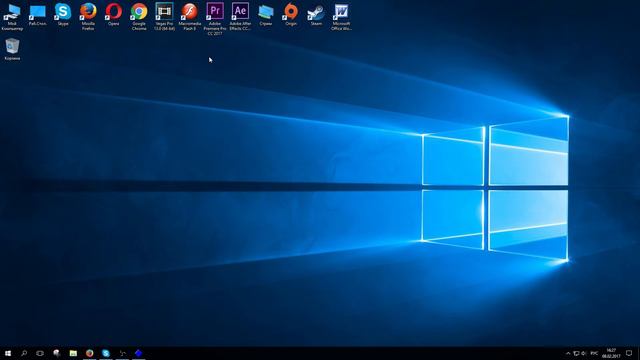Viewport: 640px width, 360px height.
Task: Open the volume tray icon
Action: (x=584, y=353)
